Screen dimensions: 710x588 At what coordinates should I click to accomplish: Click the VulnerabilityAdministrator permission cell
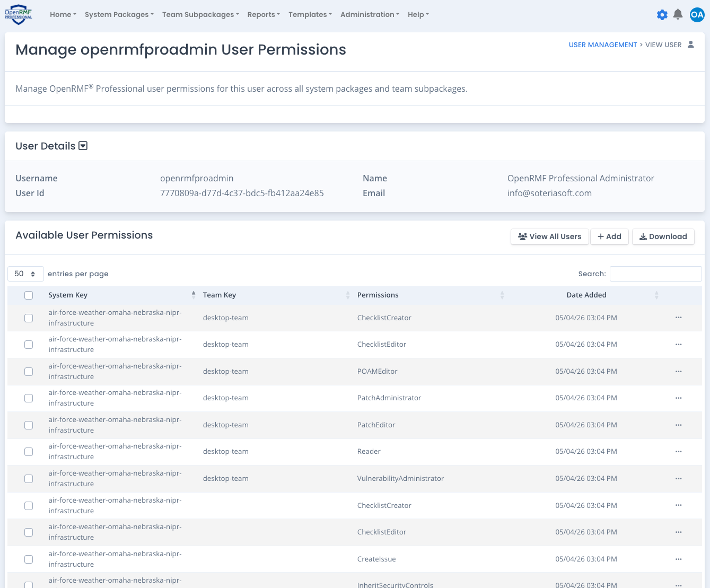click(x=400, y=478)
